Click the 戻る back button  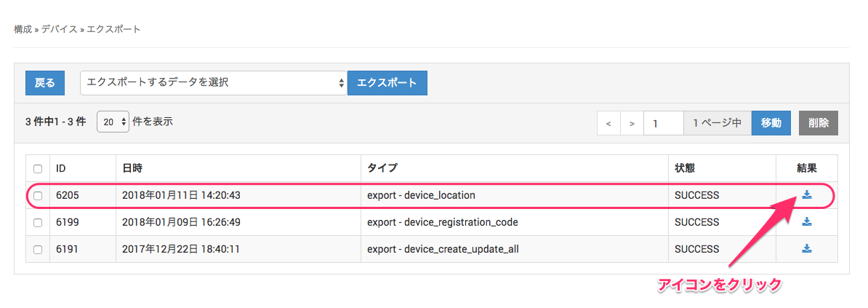pyautogui.click(x=45, y=83)
